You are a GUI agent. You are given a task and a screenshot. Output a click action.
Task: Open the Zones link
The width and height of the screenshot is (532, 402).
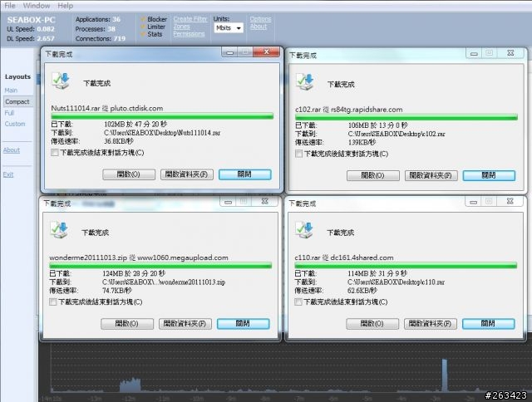pos(181,27)
